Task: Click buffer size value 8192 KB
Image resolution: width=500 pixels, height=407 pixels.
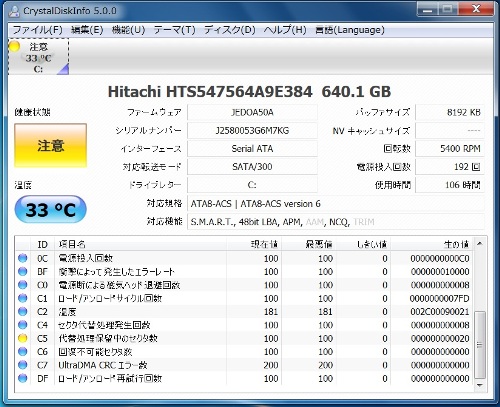Action: point(450,112)
